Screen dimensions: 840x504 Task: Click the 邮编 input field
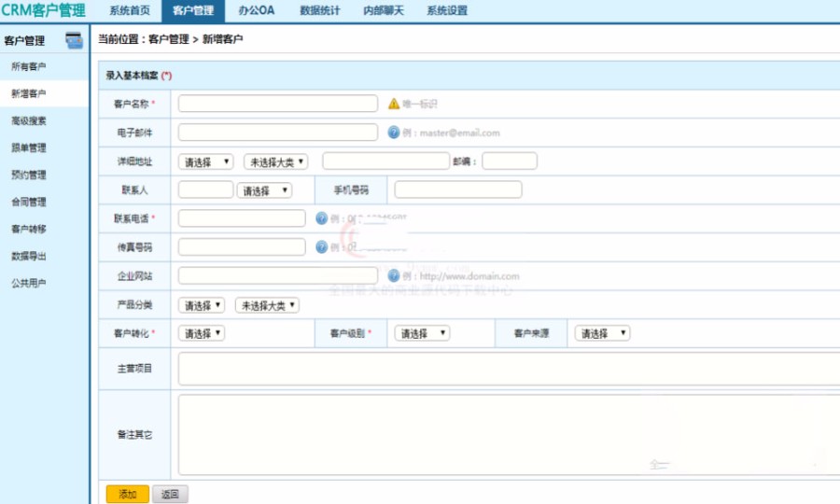(510, 161)
